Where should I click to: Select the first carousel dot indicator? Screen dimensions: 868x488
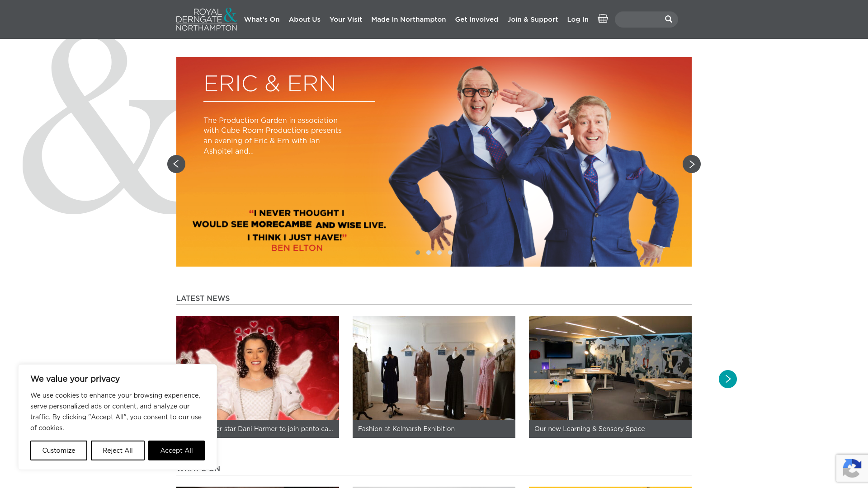pos(418,253)
